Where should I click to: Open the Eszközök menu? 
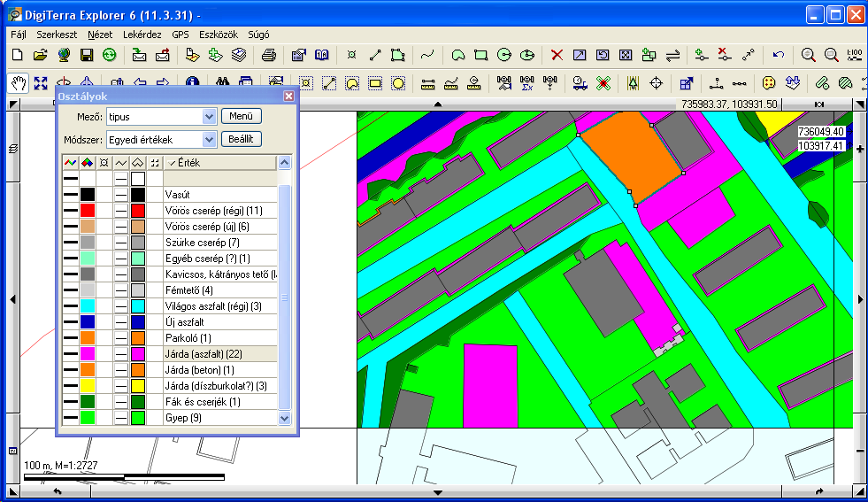(x=219, y=35)
